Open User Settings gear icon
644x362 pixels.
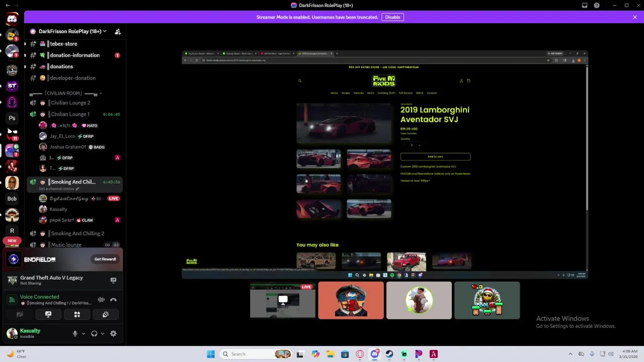pyautogui.click(x=113, y=333)
